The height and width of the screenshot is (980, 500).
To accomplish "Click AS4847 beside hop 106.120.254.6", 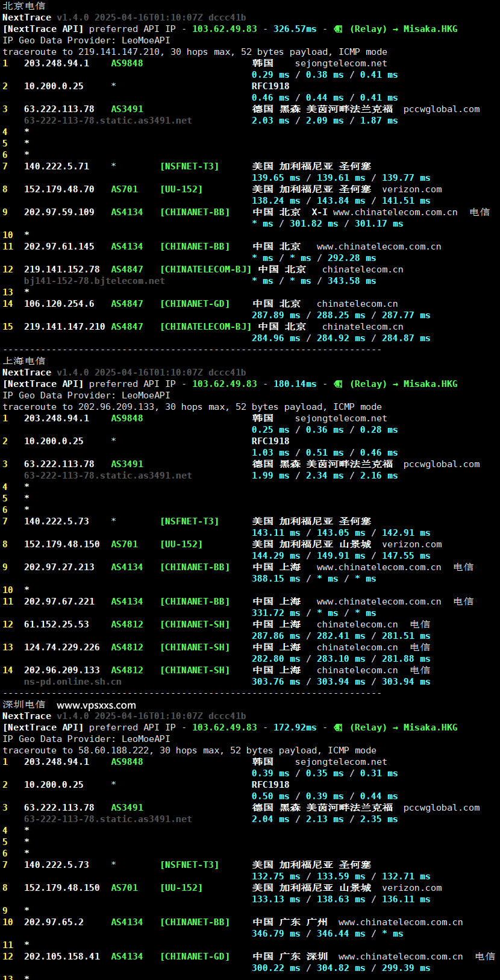I will point(127,304).
